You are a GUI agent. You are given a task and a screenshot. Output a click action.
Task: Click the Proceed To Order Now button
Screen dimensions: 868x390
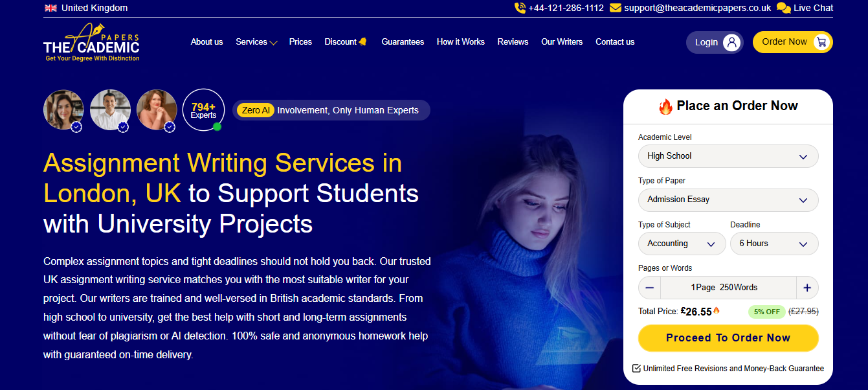(x=728, y=338)
